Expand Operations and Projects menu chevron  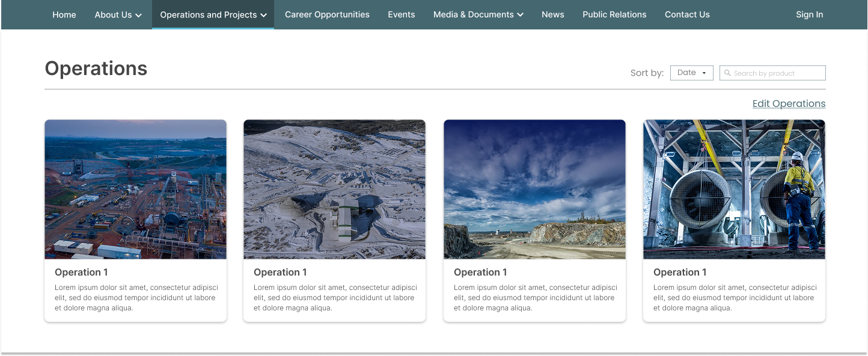(x=264, y=15)
